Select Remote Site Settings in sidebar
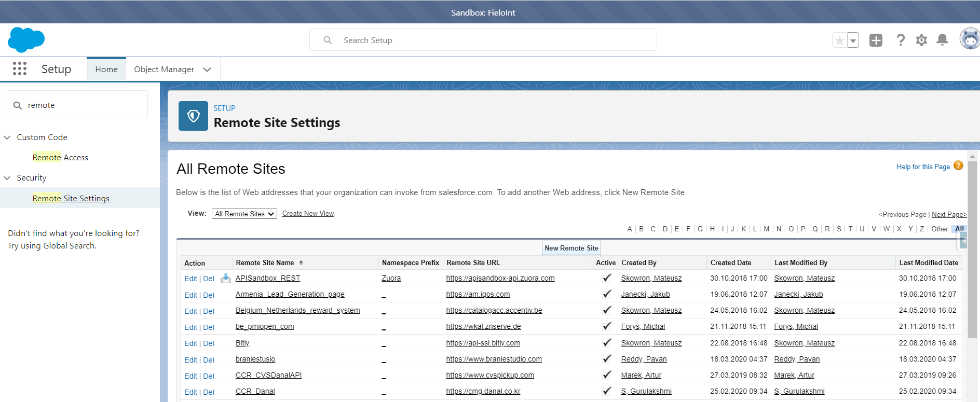Image resolution: width=980 pixels, height=402 pixels. tap(71, 198)
